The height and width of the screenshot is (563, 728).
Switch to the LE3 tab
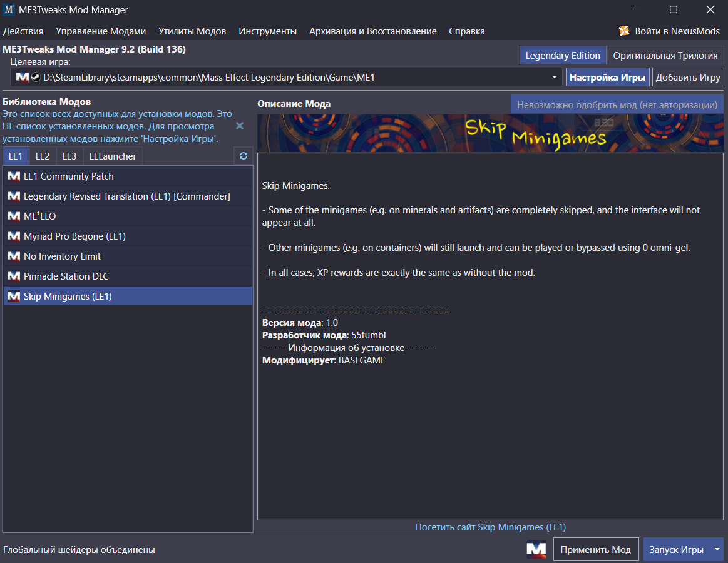click(x=69, y=156)
